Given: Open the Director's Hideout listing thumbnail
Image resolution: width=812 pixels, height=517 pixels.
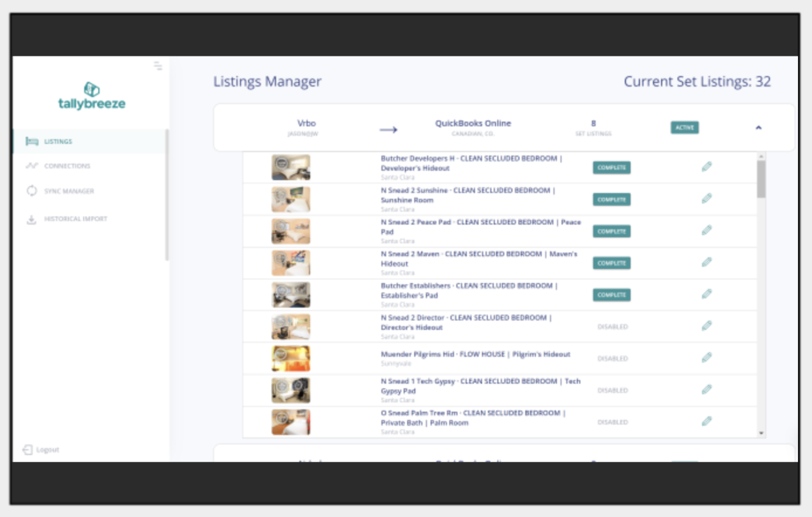Looking at the screenshot, I should (291, 327).
